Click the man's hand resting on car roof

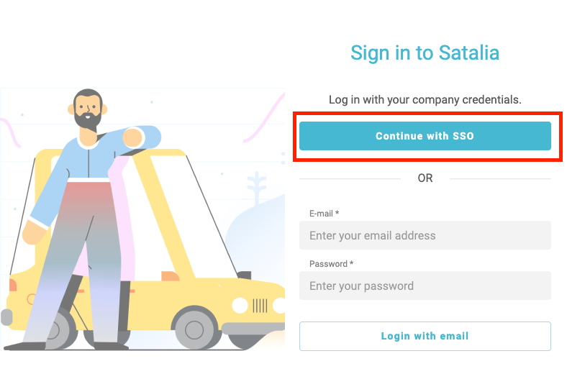[x=133, y=137]
